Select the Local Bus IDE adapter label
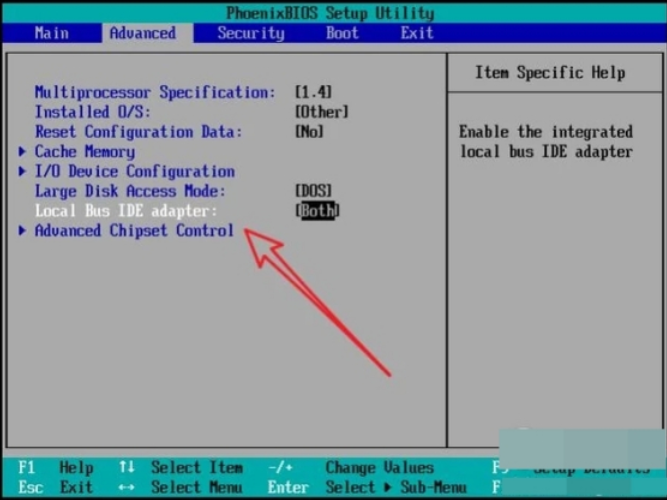The image size is (667, 500). [125, 211]
